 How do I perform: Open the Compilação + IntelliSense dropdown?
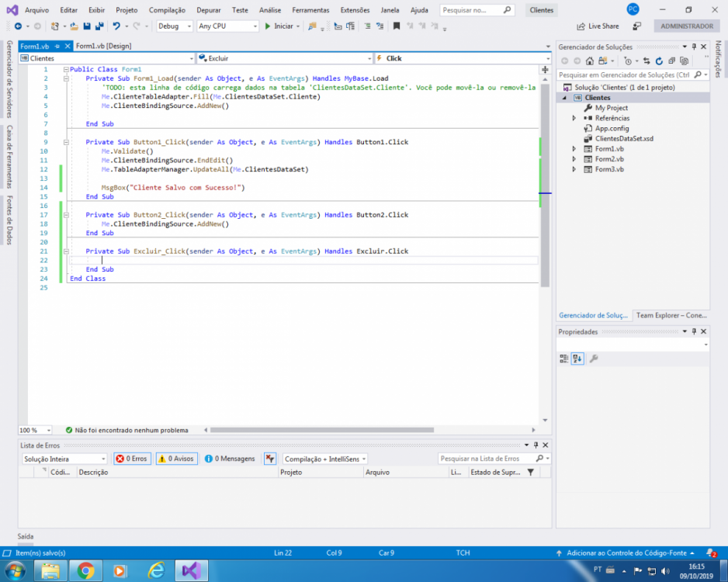(325, 459)
